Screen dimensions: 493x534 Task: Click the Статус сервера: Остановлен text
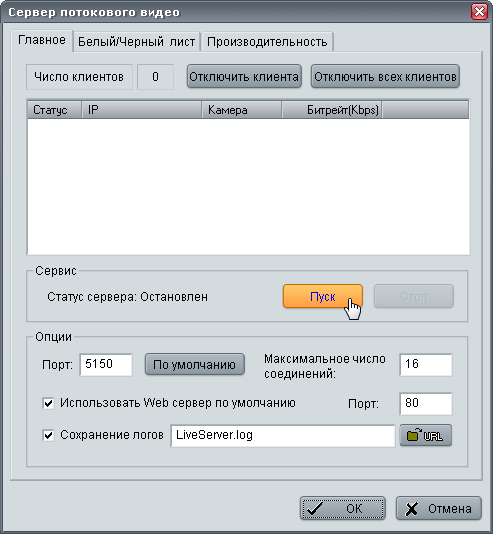(x=127, y=297)
